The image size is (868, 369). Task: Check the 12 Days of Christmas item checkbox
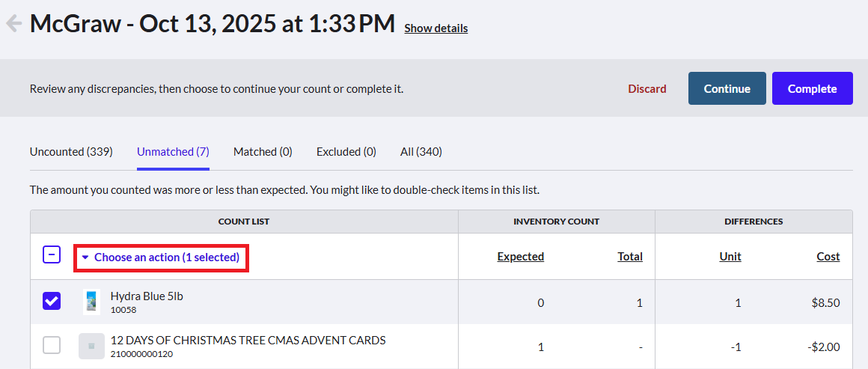tap(52, 346)
